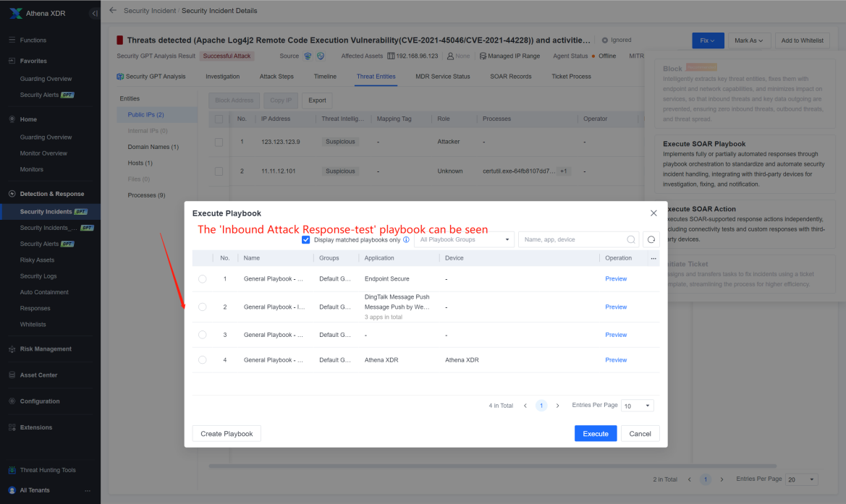The image size is (846, 504).
Task: Open dialog Entries Per Page 10 dropdown
Action: click(x=637, y=406)
